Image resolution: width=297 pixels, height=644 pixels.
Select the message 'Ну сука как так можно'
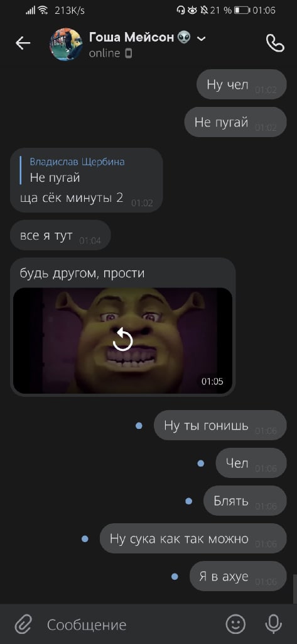[193, 538]
